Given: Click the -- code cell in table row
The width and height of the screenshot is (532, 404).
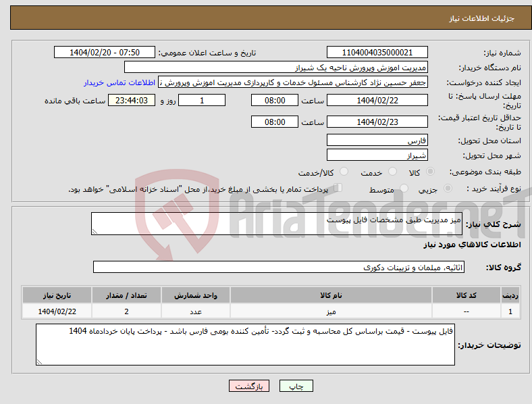Looking at the screenshot, I should click(467, 311).
